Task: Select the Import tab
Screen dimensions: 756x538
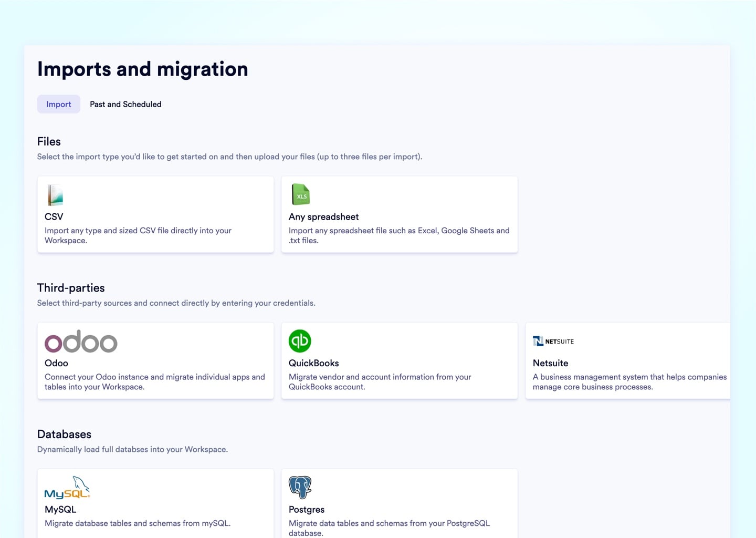Action: (58, 104)
